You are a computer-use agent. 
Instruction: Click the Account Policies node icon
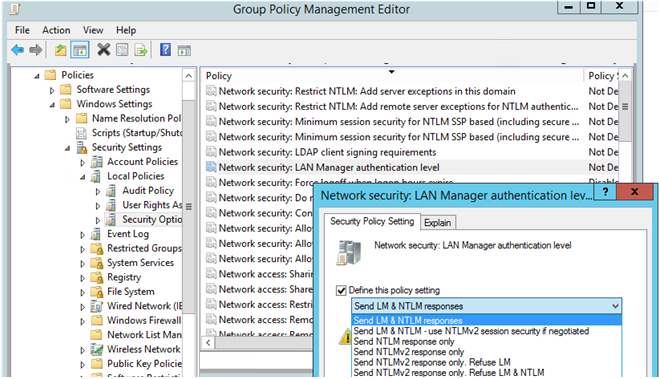(x=97, y=162)
